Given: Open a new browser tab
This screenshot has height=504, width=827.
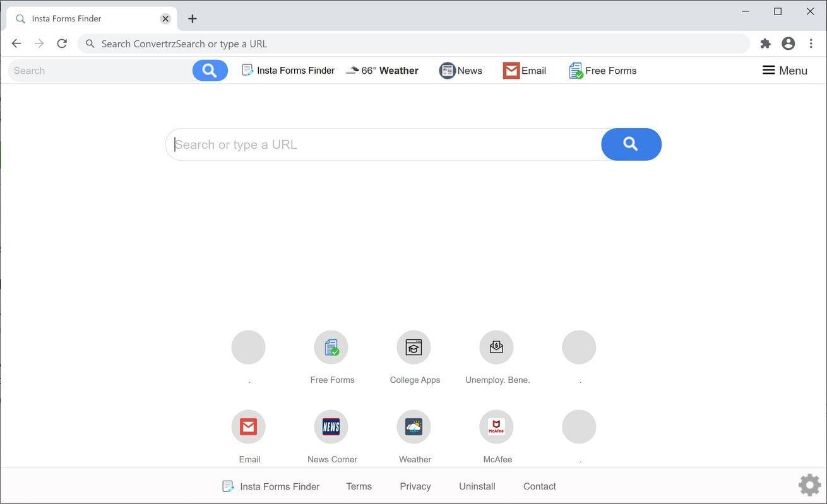Looking at the screenshot, I should point(193,19).
